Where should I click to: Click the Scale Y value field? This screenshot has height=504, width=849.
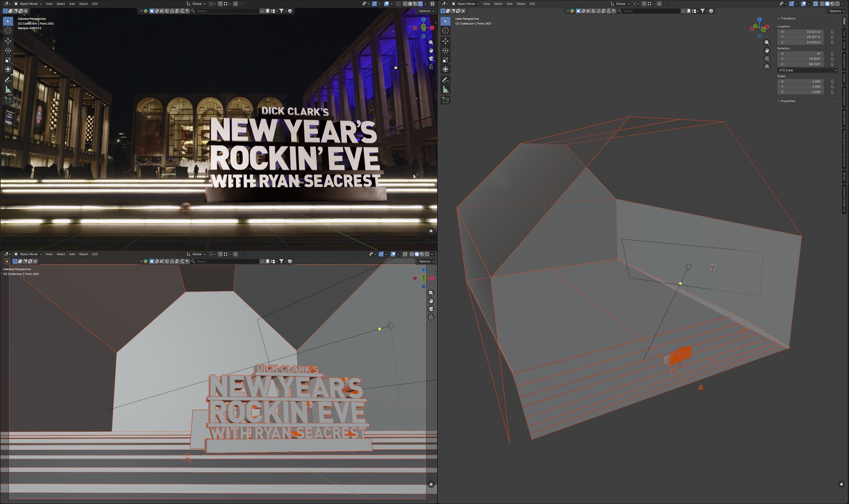coord(800,87)
